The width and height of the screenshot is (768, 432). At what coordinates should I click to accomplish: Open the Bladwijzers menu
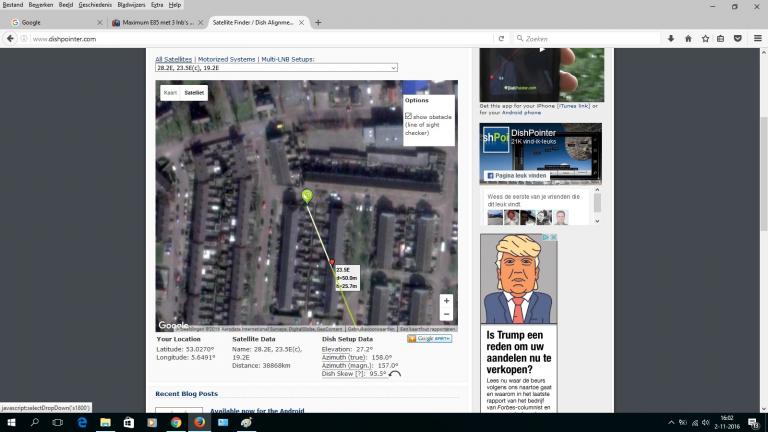pos(131,5)
